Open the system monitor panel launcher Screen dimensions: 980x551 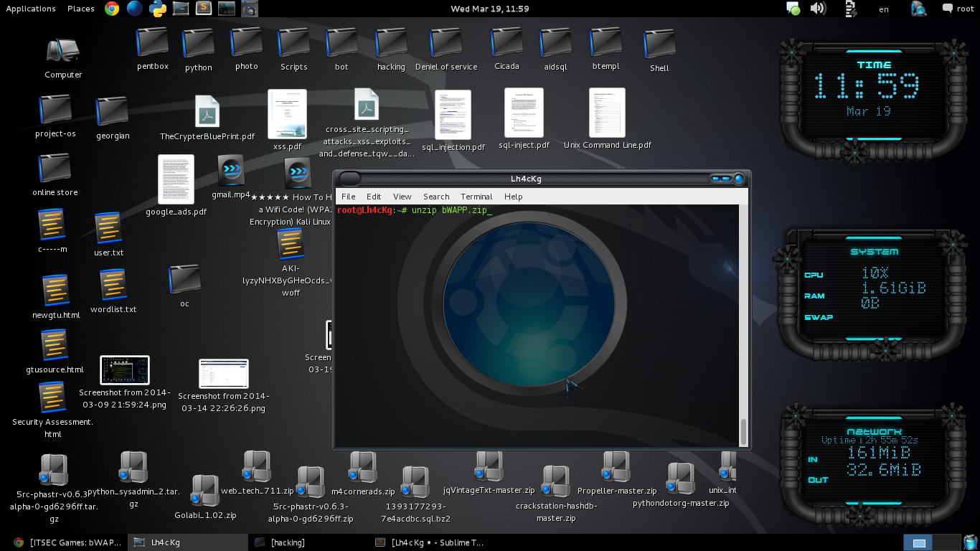pyautogui.click(x=227, y=9)
